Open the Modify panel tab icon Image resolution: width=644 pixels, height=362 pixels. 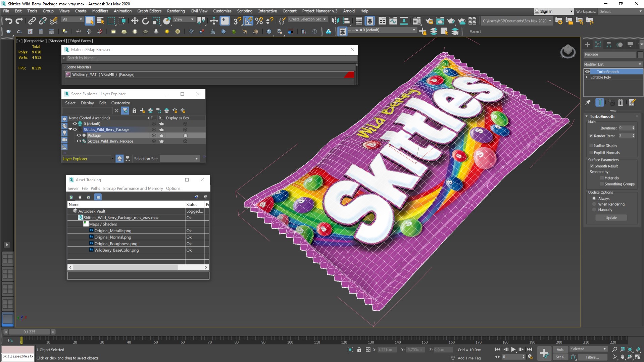tap(598, 44)
